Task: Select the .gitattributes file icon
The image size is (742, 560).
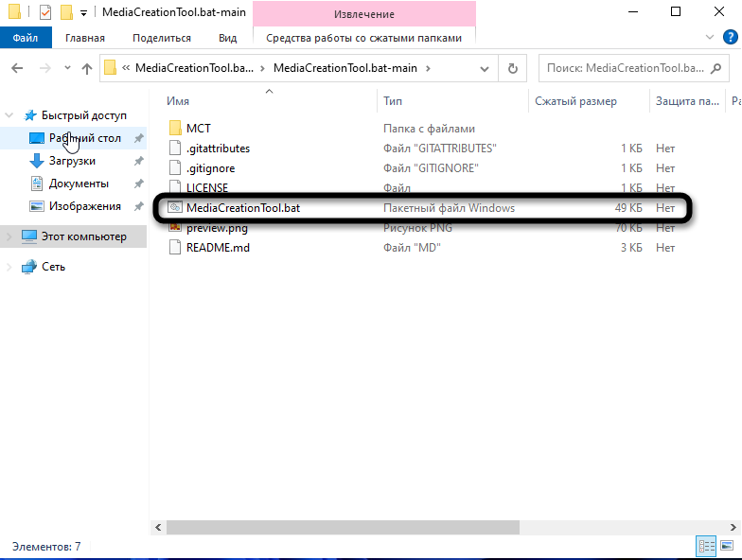Action: point(175,148)
